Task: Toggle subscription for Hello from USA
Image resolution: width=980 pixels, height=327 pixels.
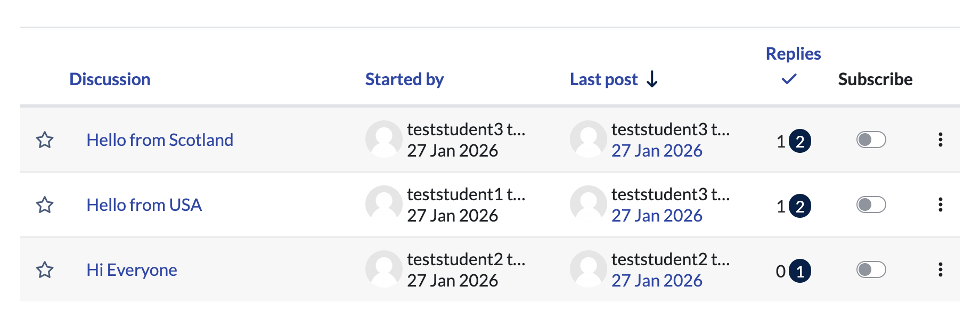Action: pyautogui.click(x=871, y=205)
